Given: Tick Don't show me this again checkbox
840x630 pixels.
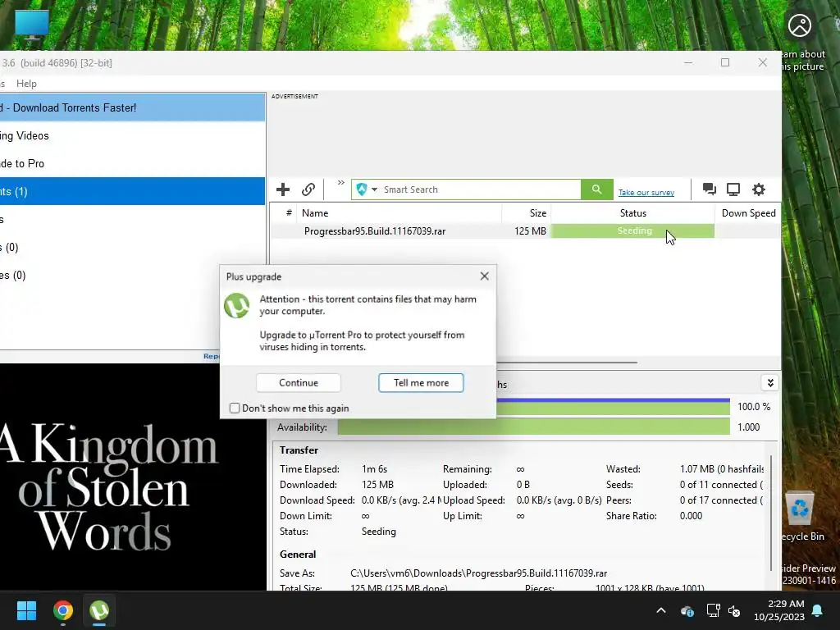Looking at the screenshot, I should (235, 409).
